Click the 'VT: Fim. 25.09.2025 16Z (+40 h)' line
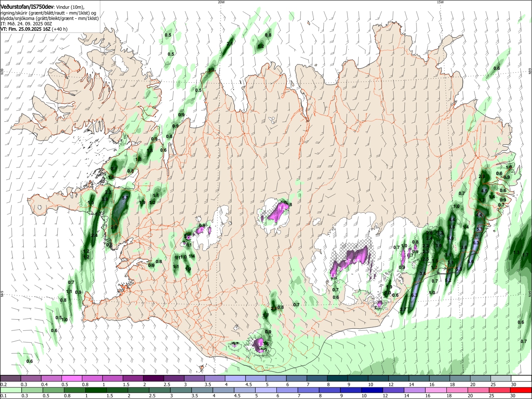The image size is (532, 399). [x=34, y=30]
